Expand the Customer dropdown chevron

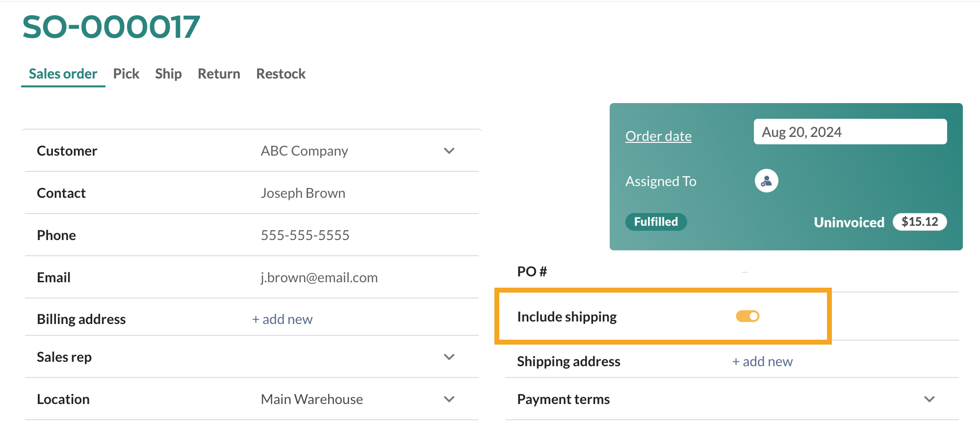point(449,151)
